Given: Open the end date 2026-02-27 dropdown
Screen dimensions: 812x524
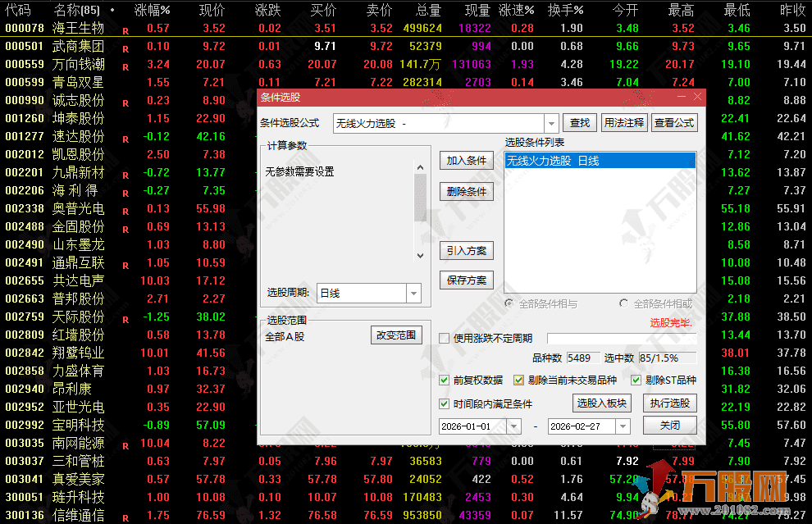Looking at the screenshot, I should (x=623, y=426).
